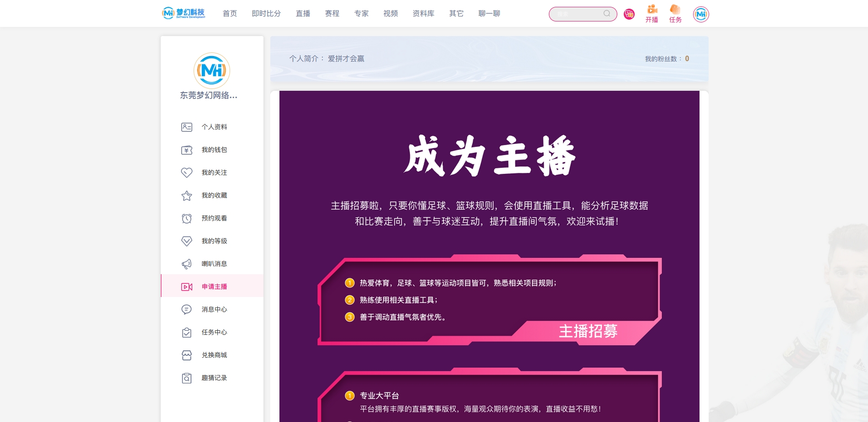Screen dimensions: 868x422
Task: Open 喇叭消息 sidebar item
Action: [212, 264]
